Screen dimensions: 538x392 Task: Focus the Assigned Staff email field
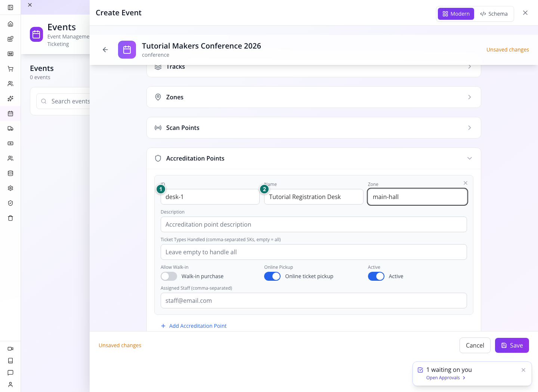click(314, 301)
